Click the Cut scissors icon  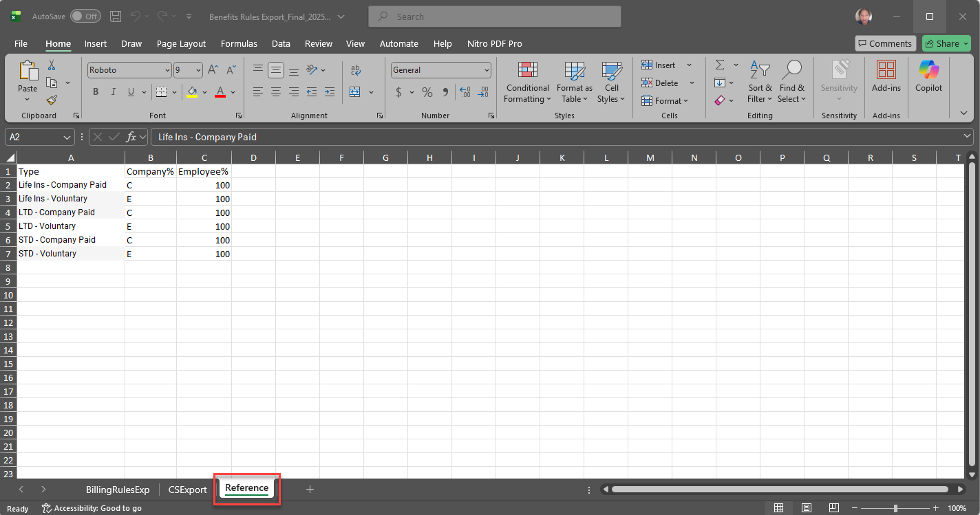point(52,65)
